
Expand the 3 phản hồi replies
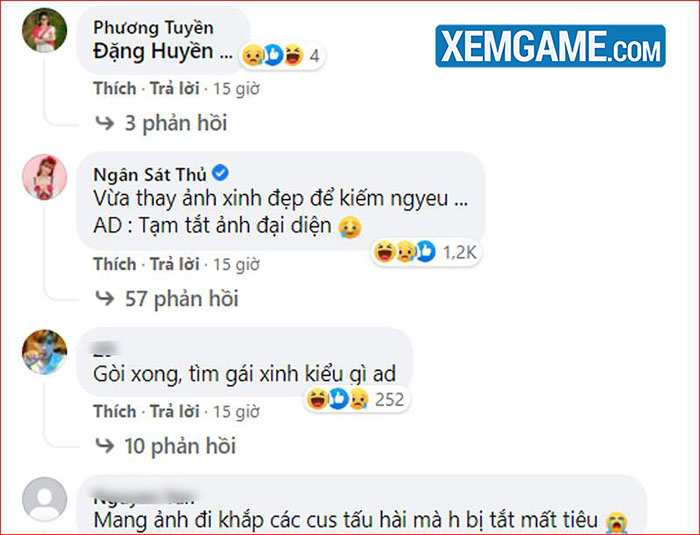[161, 123]
